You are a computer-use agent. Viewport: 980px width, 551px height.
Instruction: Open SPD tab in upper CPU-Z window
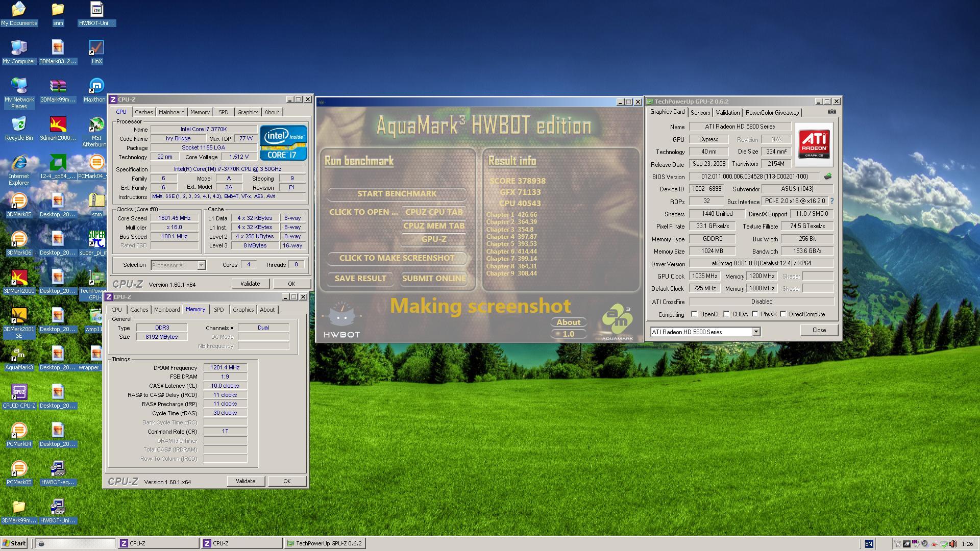point(224,112)
